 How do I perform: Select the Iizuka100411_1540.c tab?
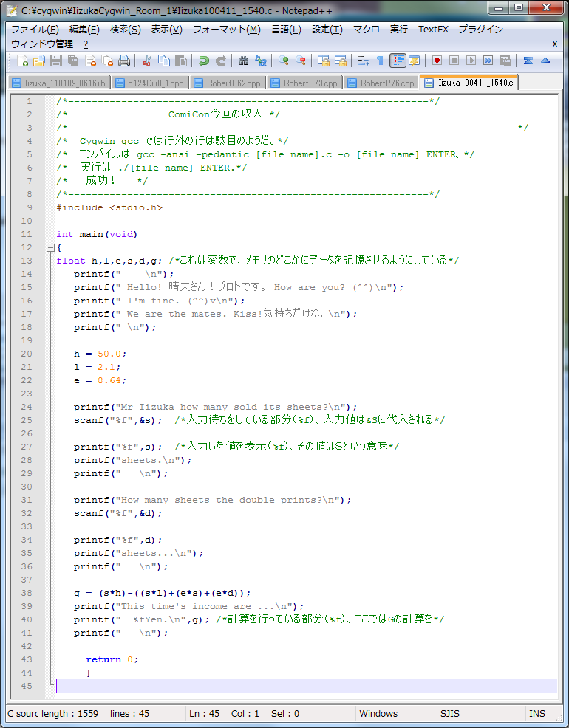(469, 83)
